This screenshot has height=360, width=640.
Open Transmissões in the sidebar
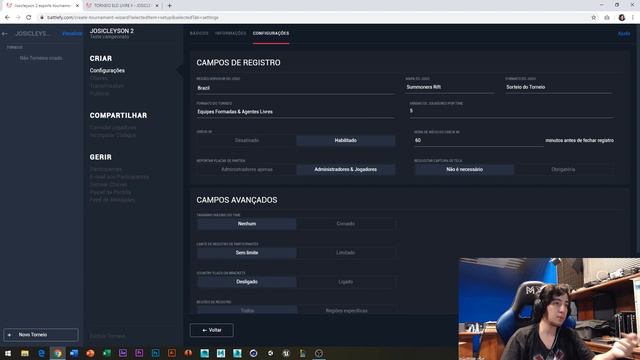pos(107,86)
